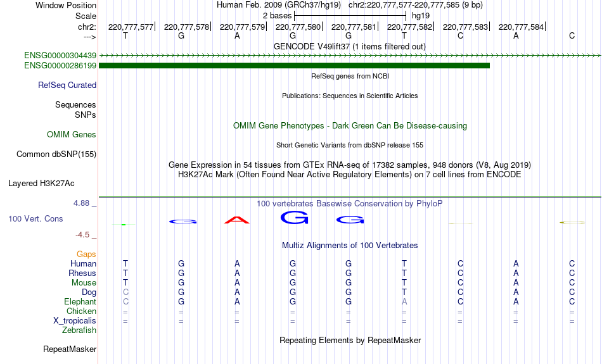Click the SNPs label under Sequences

tap(86, 115)
